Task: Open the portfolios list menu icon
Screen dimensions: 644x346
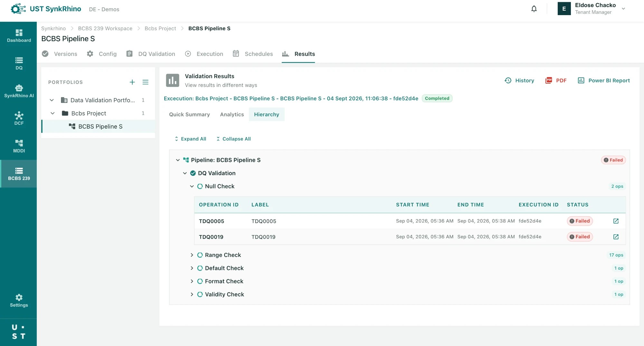Action: click(146, 82)
